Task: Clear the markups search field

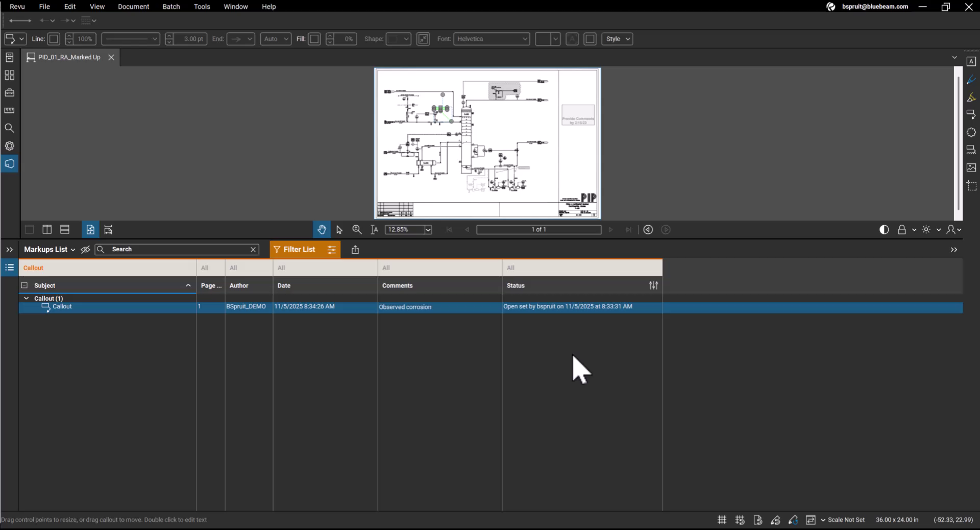Action: 253,250
